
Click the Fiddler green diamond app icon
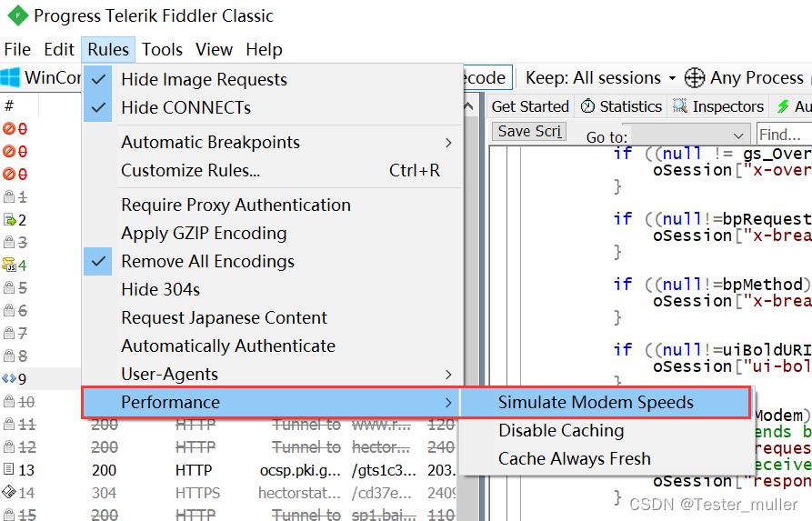tap(17, 16)
